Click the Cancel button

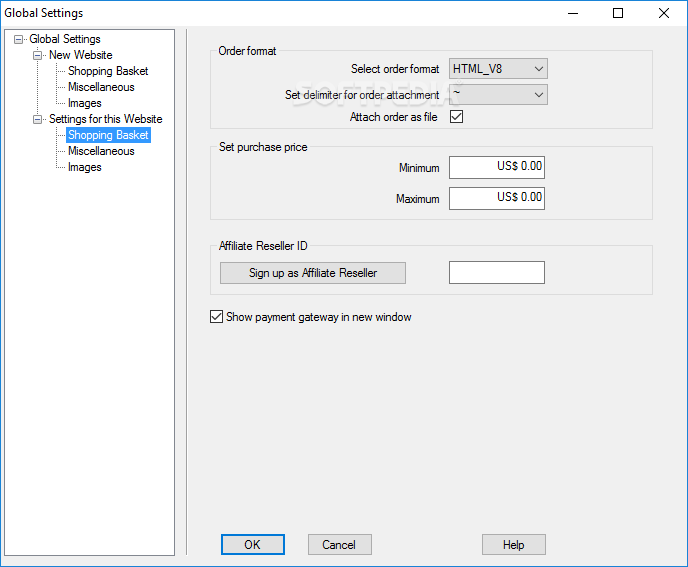[340, 545]
